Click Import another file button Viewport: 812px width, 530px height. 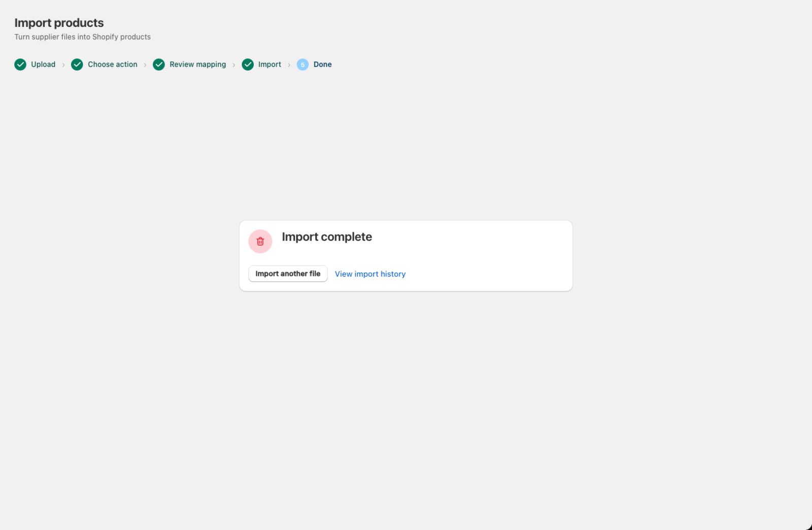288,274
